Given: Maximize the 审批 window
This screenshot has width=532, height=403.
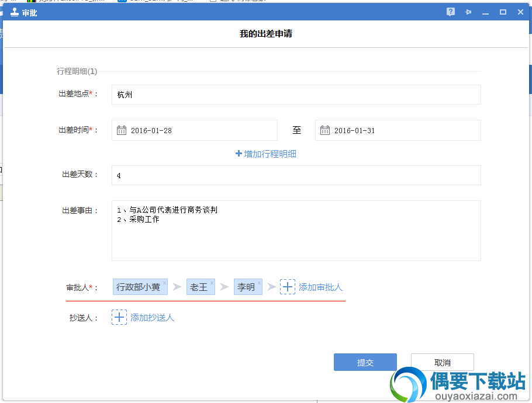Looking at the screenshot, I should point(503,12).
